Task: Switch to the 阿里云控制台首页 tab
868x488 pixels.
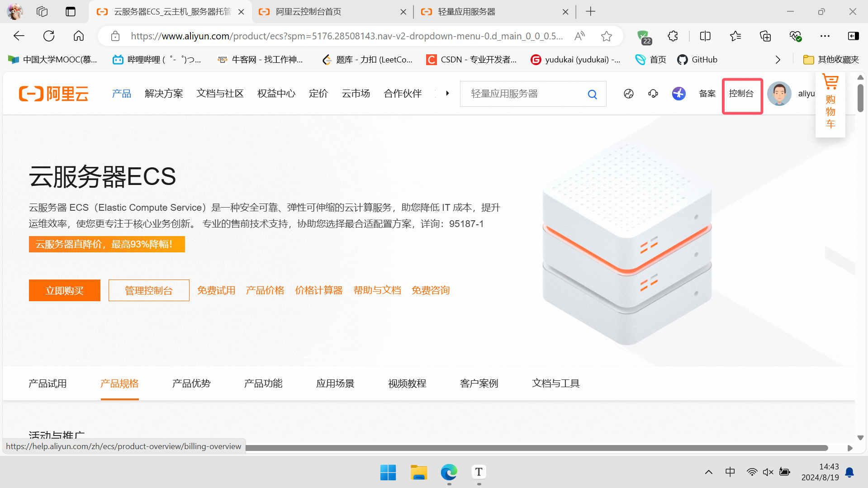Action: point(332,12)
